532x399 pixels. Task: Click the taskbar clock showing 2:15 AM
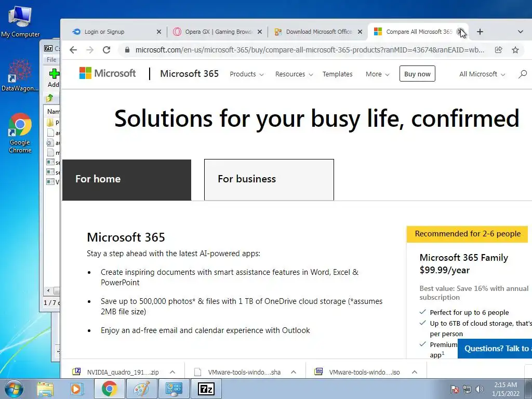coord(506,389)
